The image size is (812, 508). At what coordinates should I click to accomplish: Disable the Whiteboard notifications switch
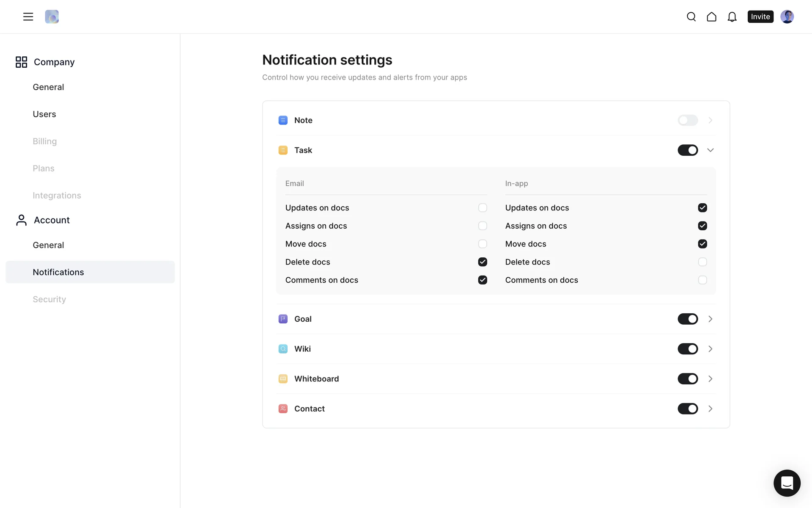click(687, 379)
